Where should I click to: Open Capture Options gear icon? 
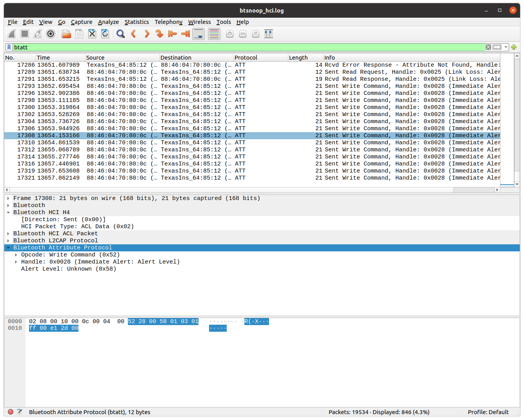pyautogui.click(x=51, y=34)
